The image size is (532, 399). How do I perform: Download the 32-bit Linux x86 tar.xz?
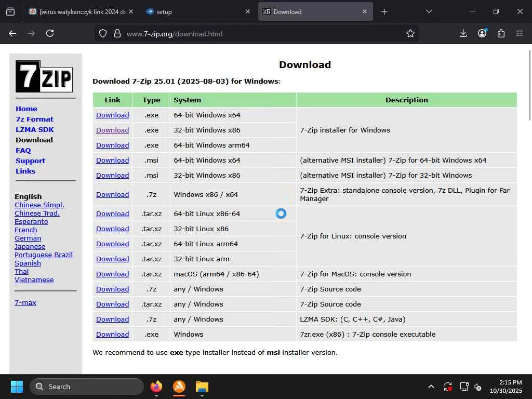pos(112,229)
